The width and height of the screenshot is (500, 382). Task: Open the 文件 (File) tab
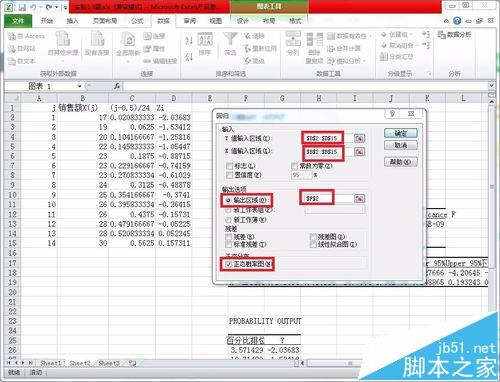(18, 21)
